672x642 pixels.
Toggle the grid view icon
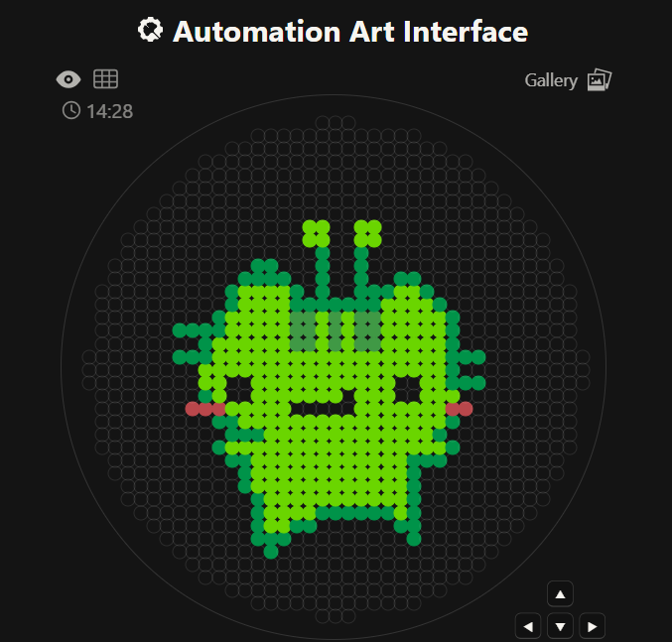(105, 79)
